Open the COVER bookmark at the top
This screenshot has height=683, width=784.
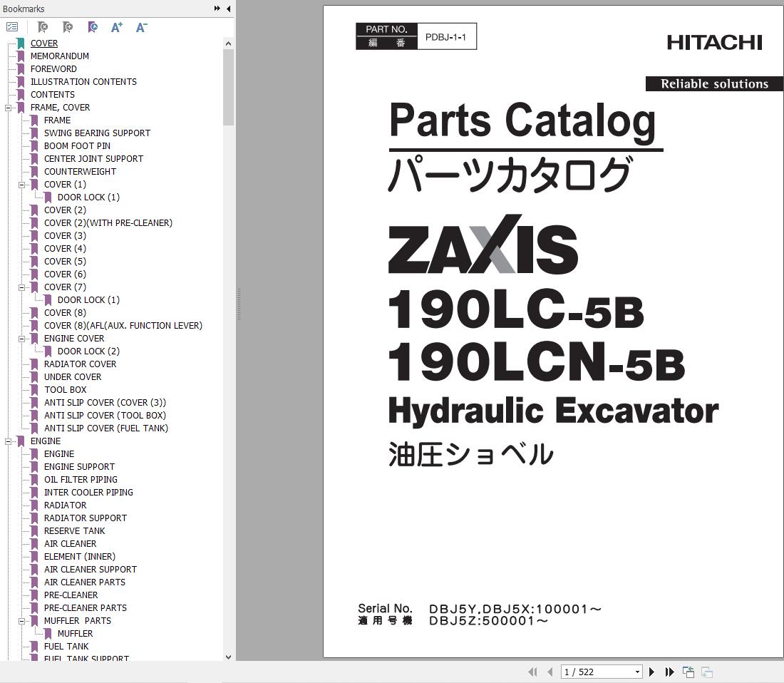[x=44, y=43]
